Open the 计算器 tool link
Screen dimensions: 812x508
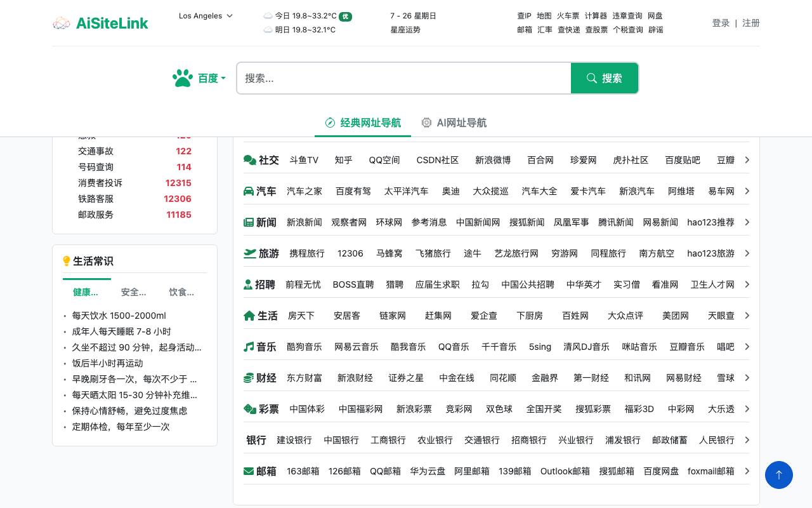(596, 16)
